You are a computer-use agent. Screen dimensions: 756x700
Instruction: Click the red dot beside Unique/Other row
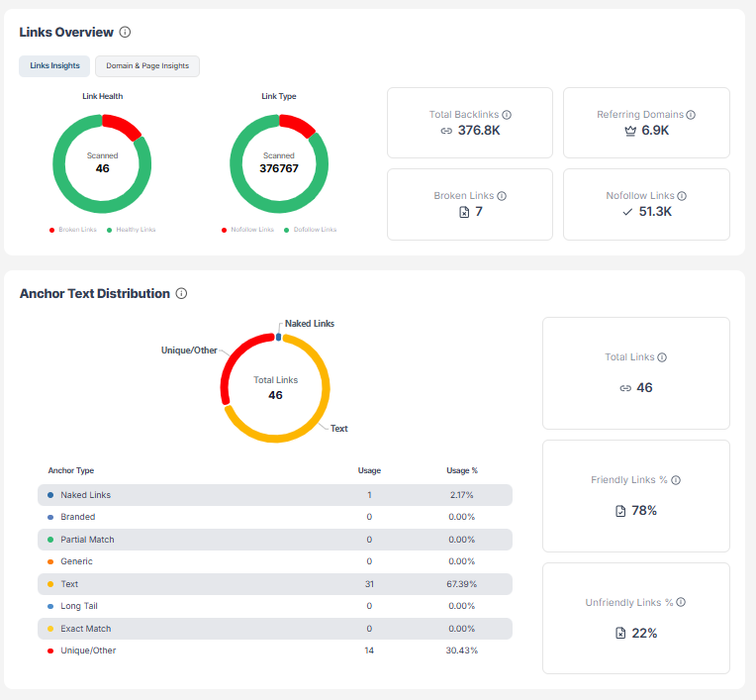(x=50, y=650)
